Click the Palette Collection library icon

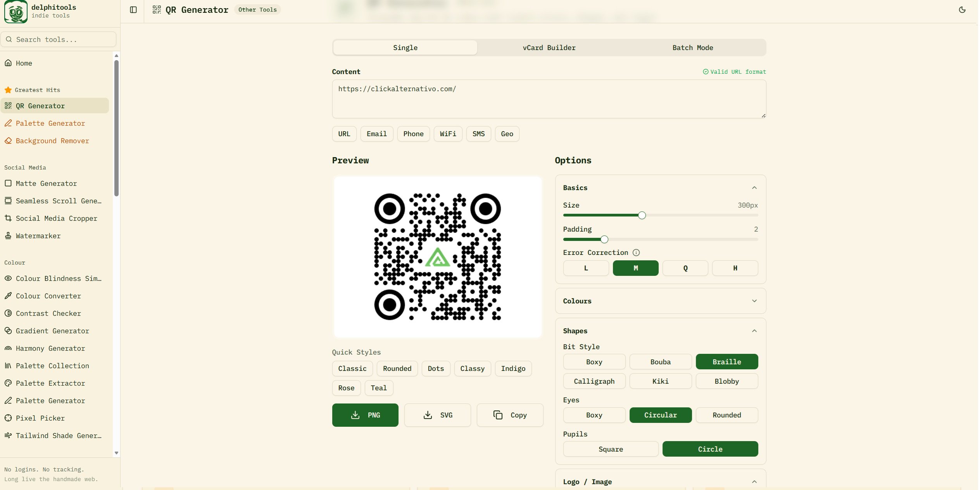tap(8, 365)
